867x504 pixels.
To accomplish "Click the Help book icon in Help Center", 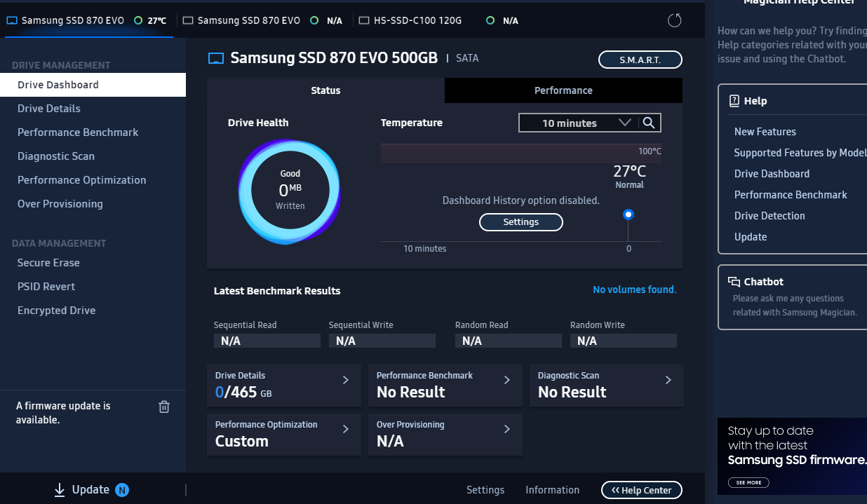I will (x=734, y=101).
